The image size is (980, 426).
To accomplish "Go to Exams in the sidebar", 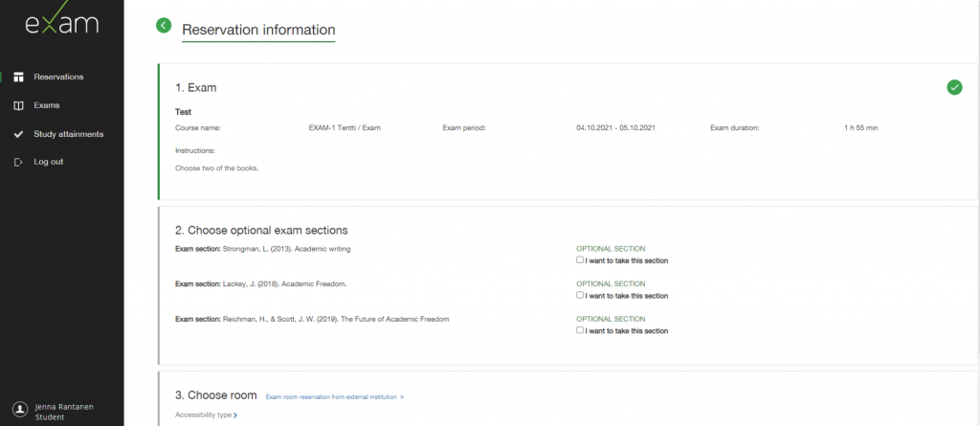I will click(47, 105).
